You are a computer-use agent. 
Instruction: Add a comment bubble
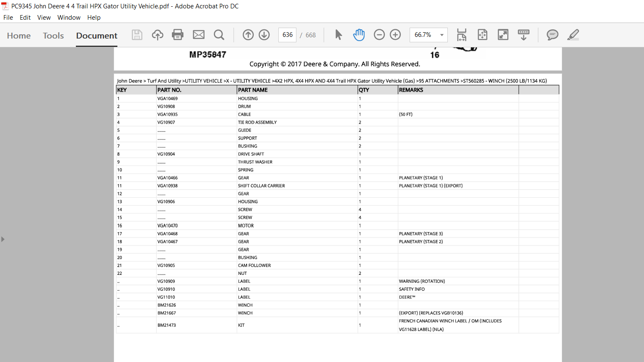click(553, 35)
